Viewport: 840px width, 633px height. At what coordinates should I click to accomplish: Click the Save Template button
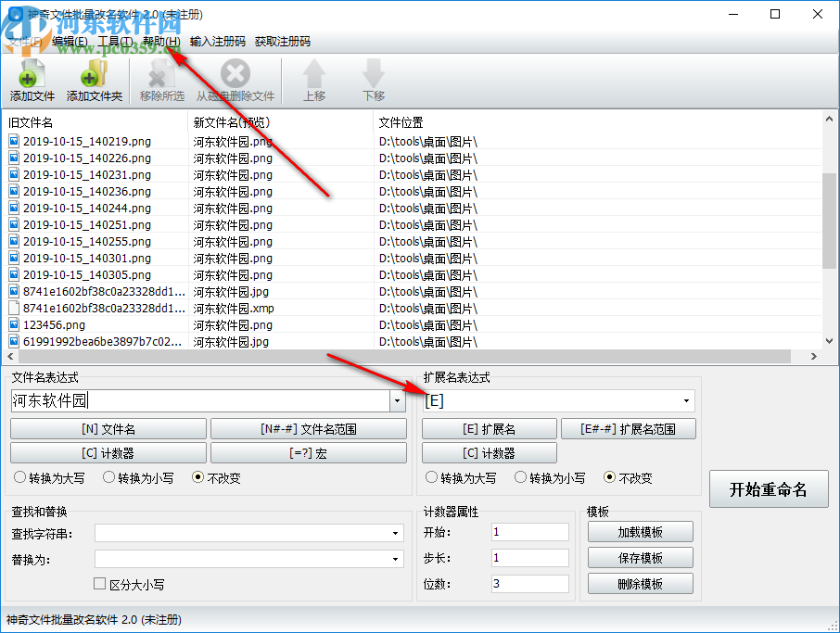(640, 558)
